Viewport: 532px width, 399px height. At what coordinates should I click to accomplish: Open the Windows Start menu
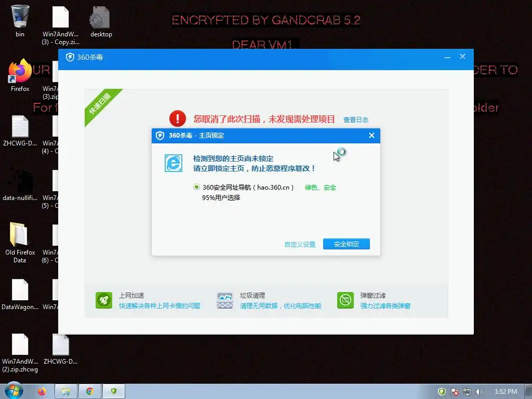pos(14,391)
